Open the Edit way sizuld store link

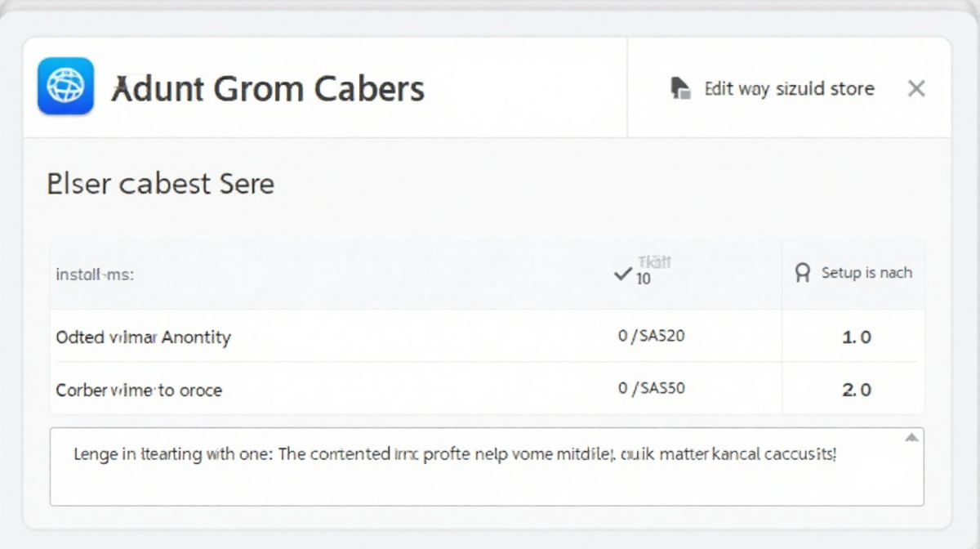pyautogui.click(x=789, y=88)
